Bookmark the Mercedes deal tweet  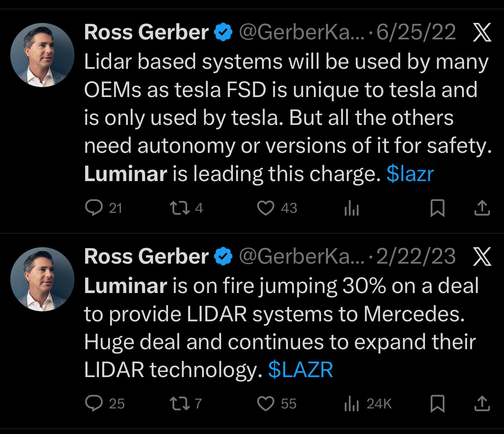(x=437, y=404)
